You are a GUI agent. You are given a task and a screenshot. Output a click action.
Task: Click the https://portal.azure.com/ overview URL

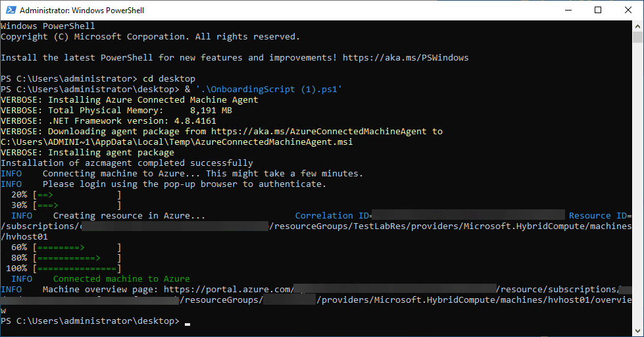tap(229, 290)
